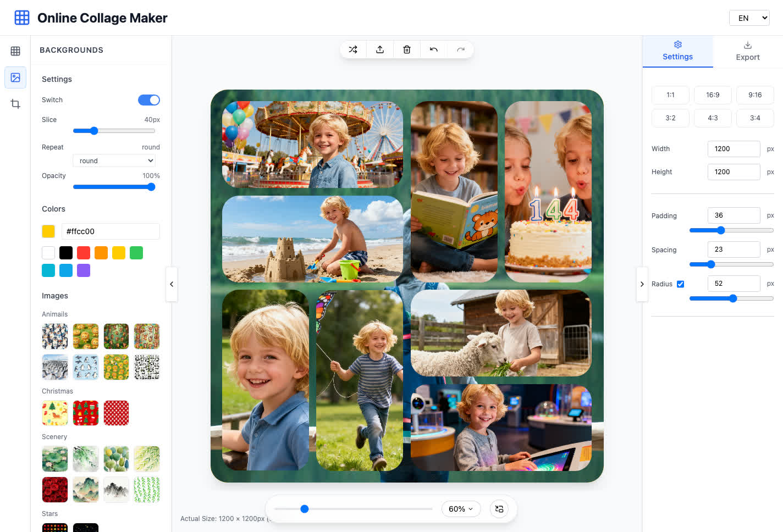Screen dimensions: 783x532
Task: Click the shuffle layout icon
Action: [353, 49]
